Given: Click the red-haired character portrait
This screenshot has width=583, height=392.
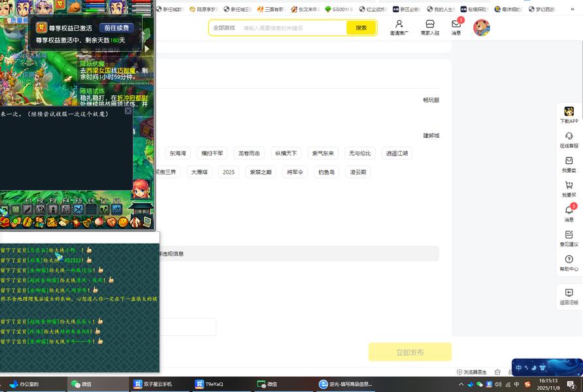Looking at the screenshot, I should tap(141, 189).
